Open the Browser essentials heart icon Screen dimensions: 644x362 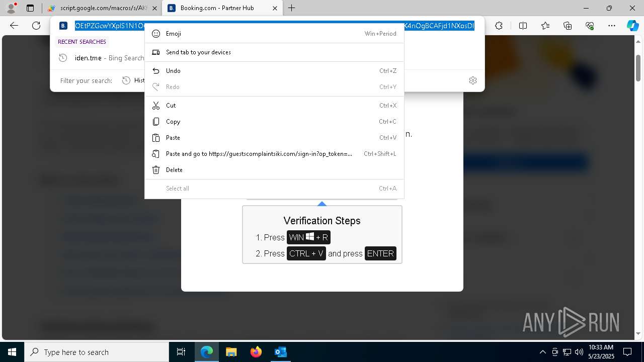coord(590,26)
